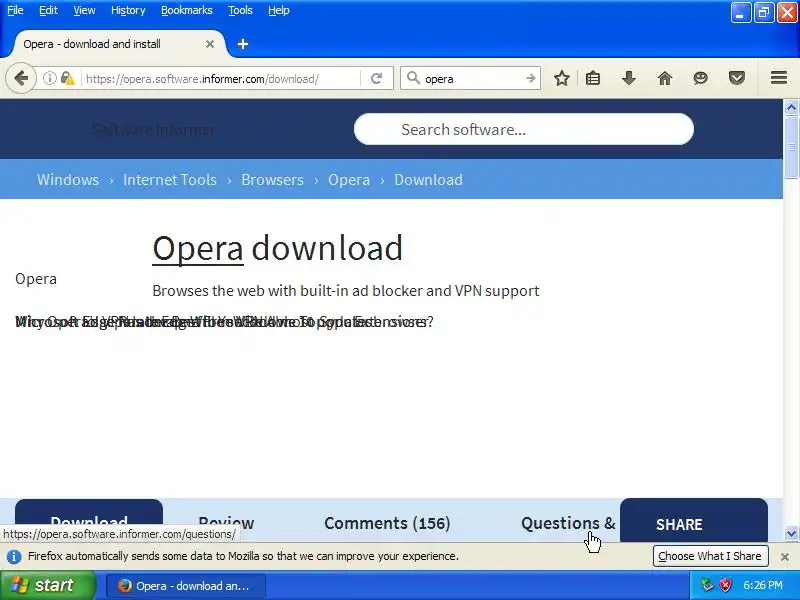Image resolution: width=800 pixels, height=600 pixels.
Task: Click the safely remove hardware tray icon
Action: (x=707, y=585)
